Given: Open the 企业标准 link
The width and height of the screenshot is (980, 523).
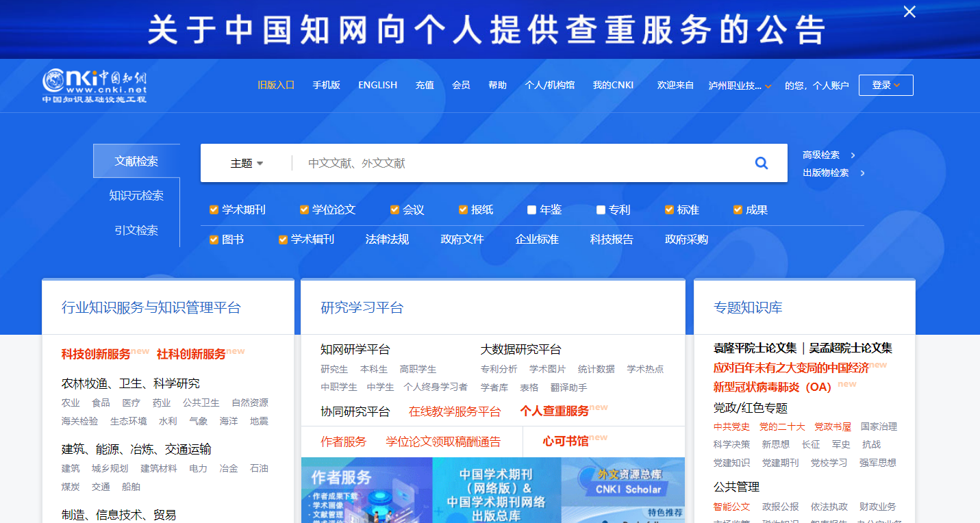Looking at the screenshot, I should tap(537, 240).
